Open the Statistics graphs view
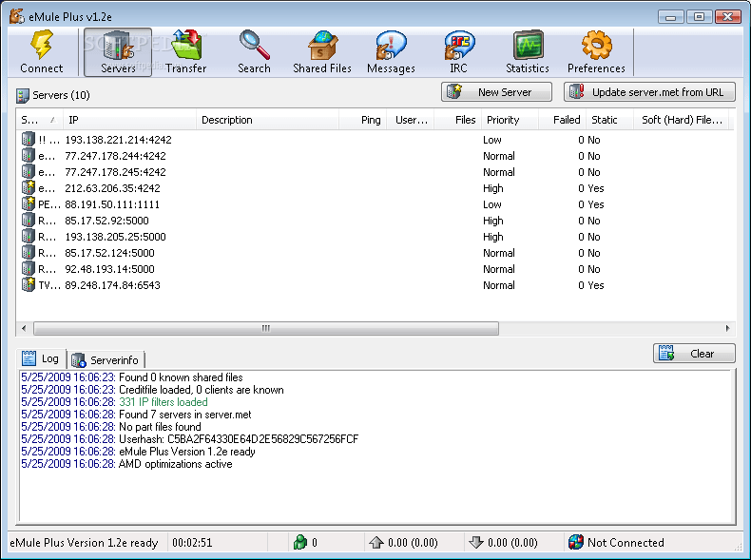 (528, 52)
